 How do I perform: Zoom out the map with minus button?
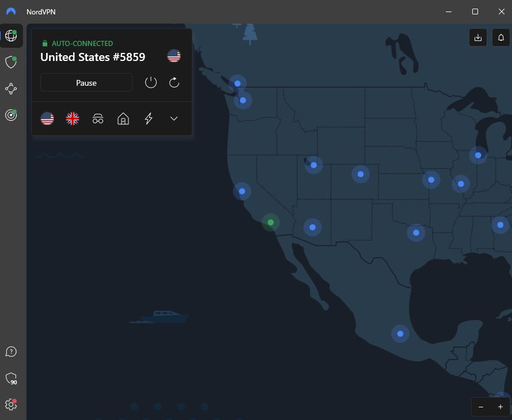[x=481, y=407]
